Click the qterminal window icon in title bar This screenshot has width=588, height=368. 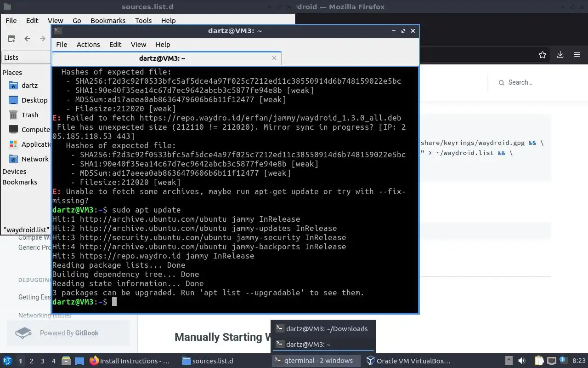click(57, 31)
